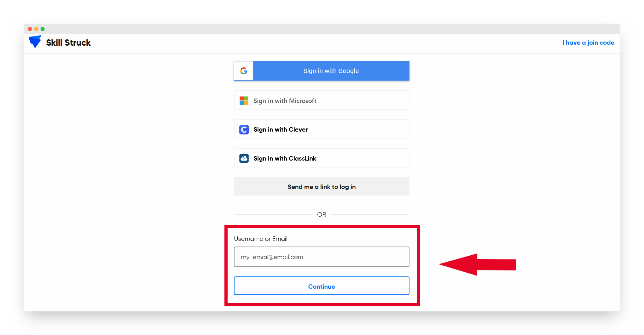
Task: Select Sign in with Clever
Action: 321,129
